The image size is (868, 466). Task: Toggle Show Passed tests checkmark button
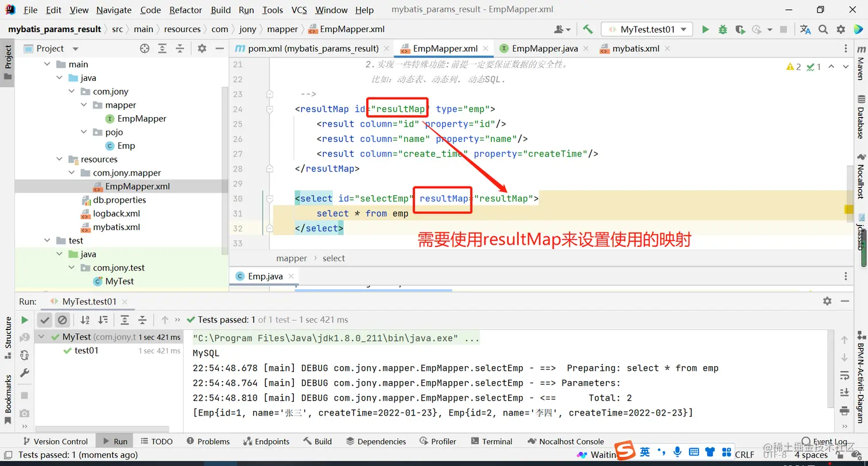[45, 320]
